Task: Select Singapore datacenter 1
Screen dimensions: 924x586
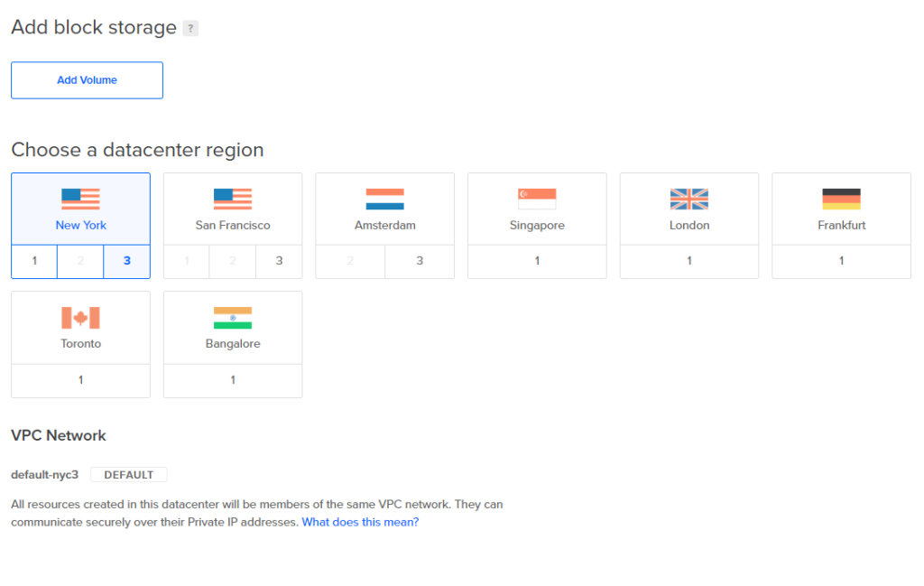Action: point(537,261)
